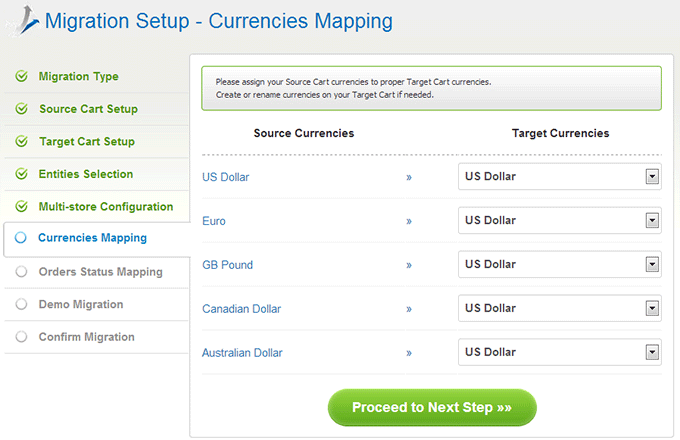Click the grey circle beside Demo Migration
Image resolution: width=680 pixels, height=440 pixels.
21,304
